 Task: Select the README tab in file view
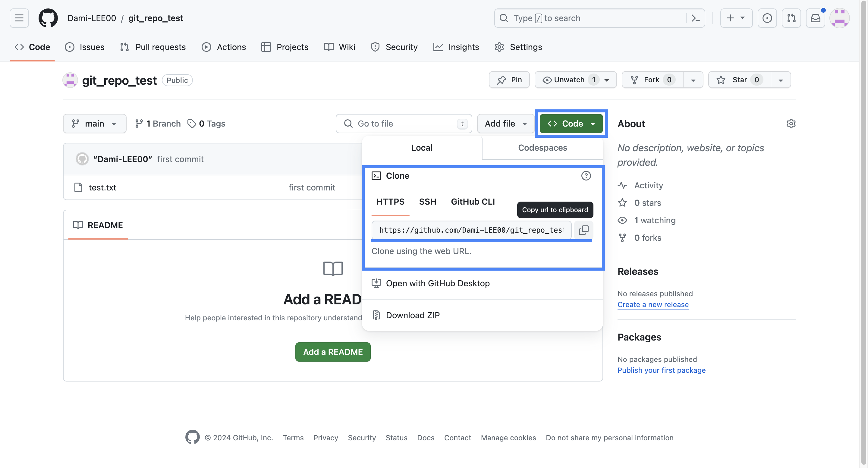click(x=98, y=225)
